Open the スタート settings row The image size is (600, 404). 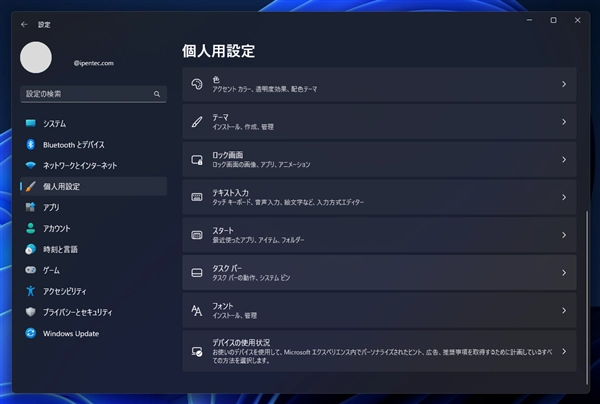379,235
